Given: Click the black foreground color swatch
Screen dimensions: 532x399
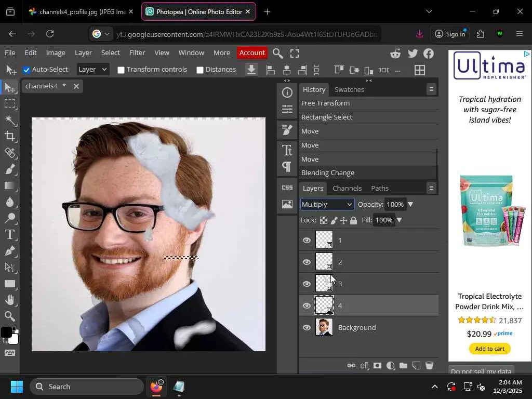Looking at the screenshot, I should click(6, 332).
